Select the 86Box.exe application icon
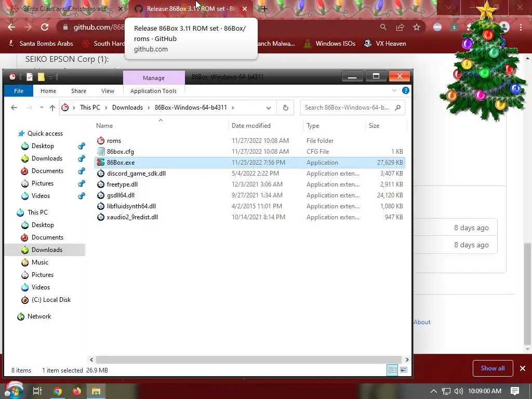Viewport: 532px width, 399px height. pos(101,163)
